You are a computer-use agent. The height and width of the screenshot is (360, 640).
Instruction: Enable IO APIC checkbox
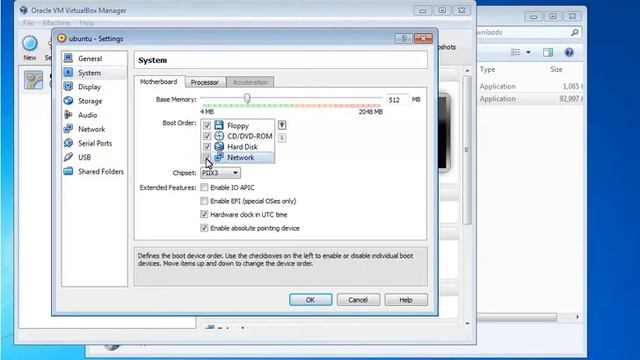204,187
